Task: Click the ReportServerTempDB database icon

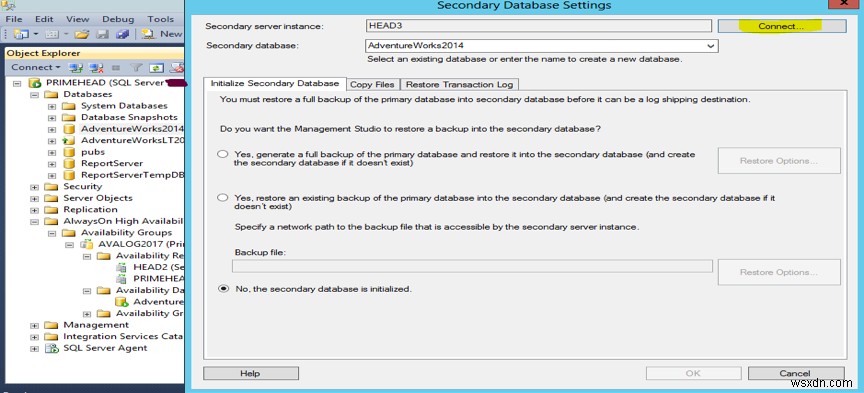Action: [69, 175]
